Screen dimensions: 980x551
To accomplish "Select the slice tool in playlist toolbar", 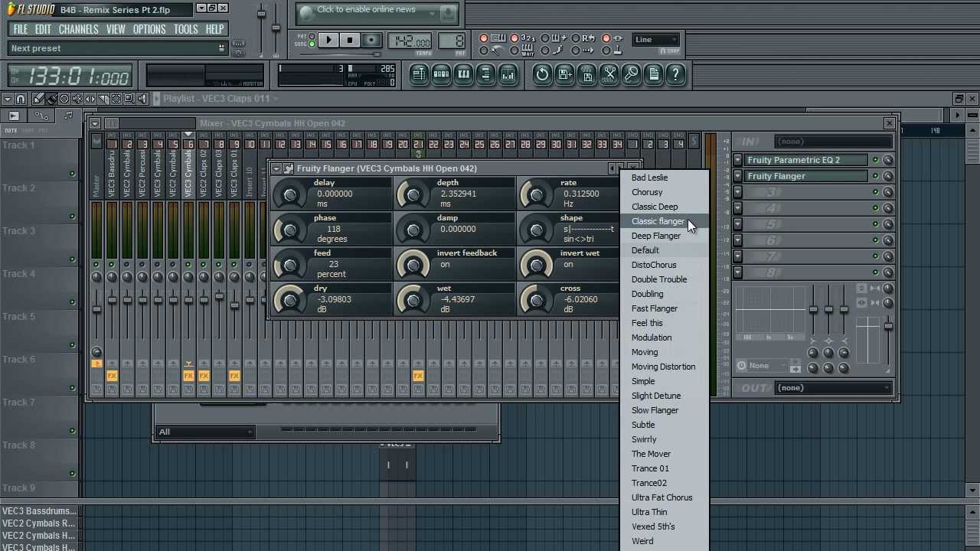I will (x=103, y=99).
